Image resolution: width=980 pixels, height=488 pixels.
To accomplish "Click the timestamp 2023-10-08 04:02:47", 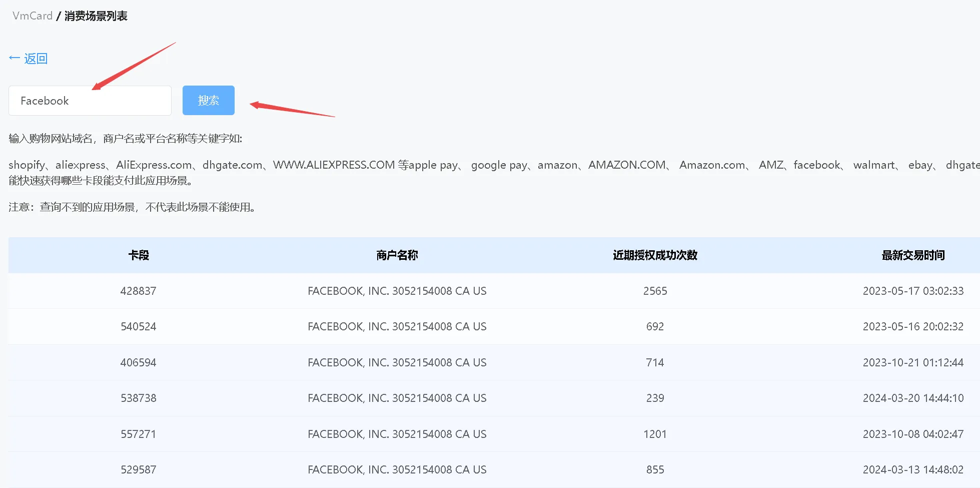I will 913,434.
